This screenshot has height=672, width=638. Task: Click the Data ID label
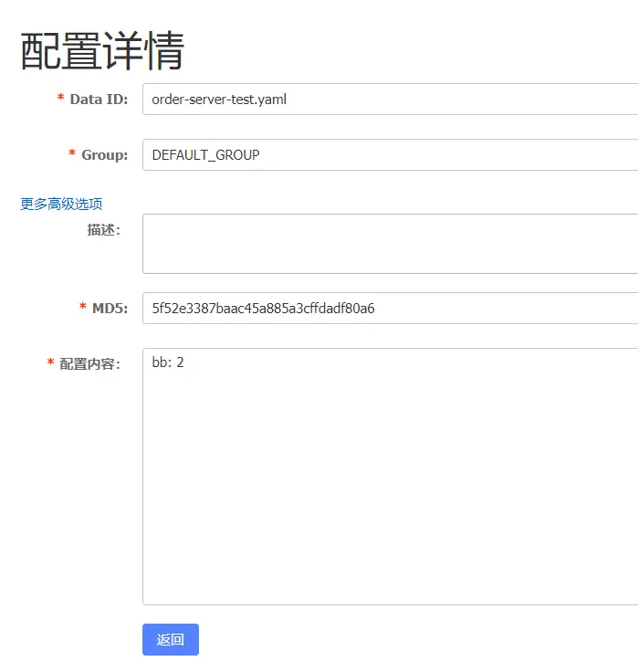coord(99,99)
